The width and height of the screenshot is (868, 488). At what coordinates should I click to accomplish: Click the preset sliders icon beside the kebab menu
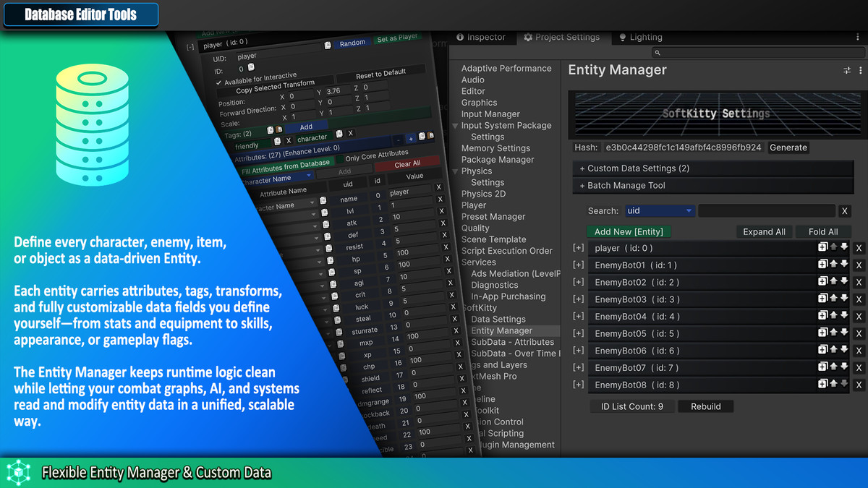point(847,69)
